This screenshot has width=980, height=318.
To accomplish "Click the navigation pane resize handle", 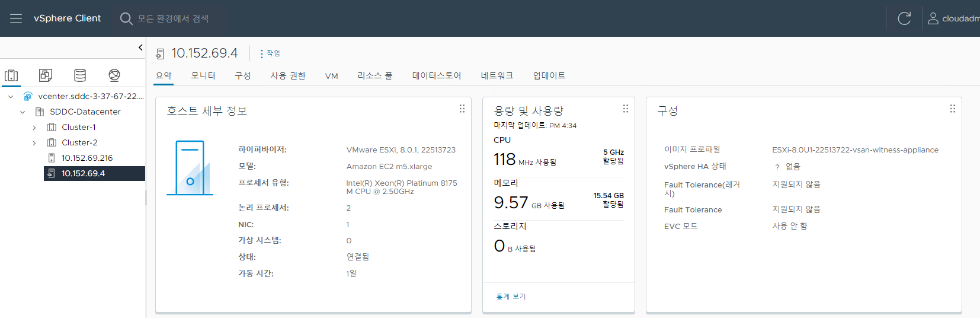I will tap(146, 198).
